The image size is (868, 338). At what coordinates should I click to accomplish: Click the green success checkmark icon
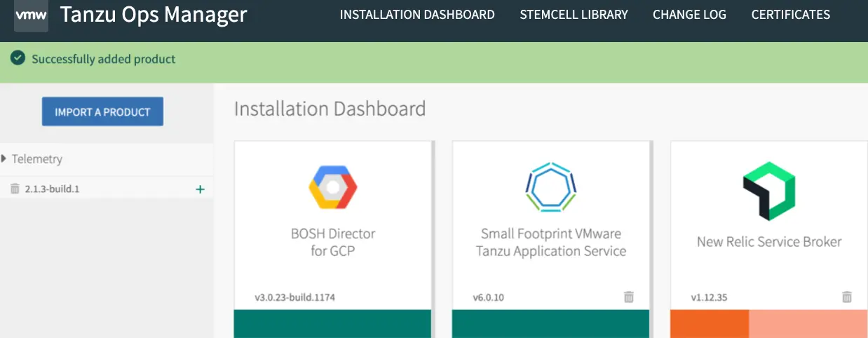click(x=18, y=59)
